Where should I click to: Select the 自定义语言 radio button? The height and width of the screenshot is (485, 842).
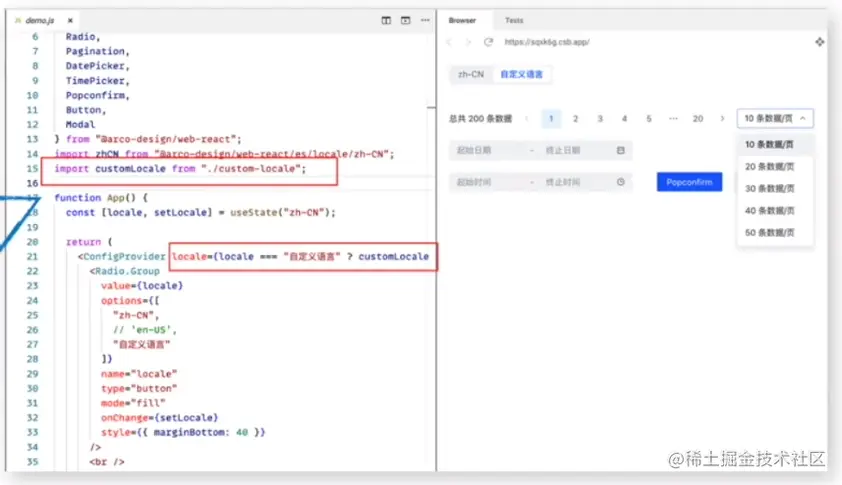click(x=521, y=74)
